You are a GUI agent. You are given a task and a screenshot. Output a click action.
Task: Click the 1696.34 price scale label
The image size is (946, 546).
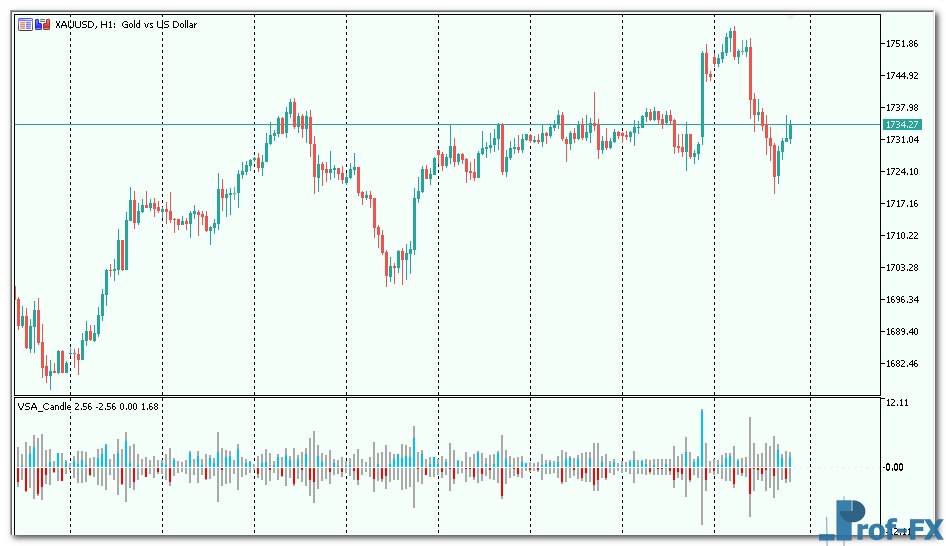[901, 300]
